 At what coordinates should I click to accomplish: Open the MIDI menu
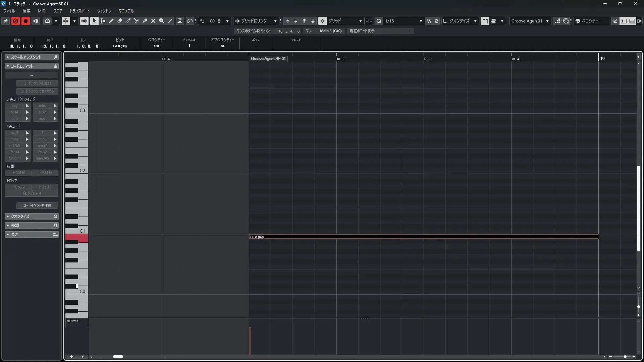42,11
